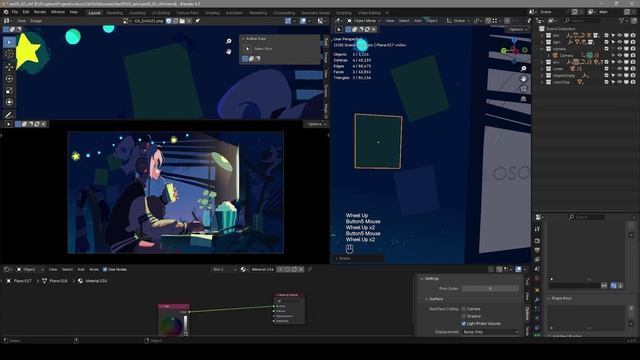Toggle fake user shield for image CA_240021.png
The height and width of the screenshot is (360, 640).
click(x=169, y=20)
